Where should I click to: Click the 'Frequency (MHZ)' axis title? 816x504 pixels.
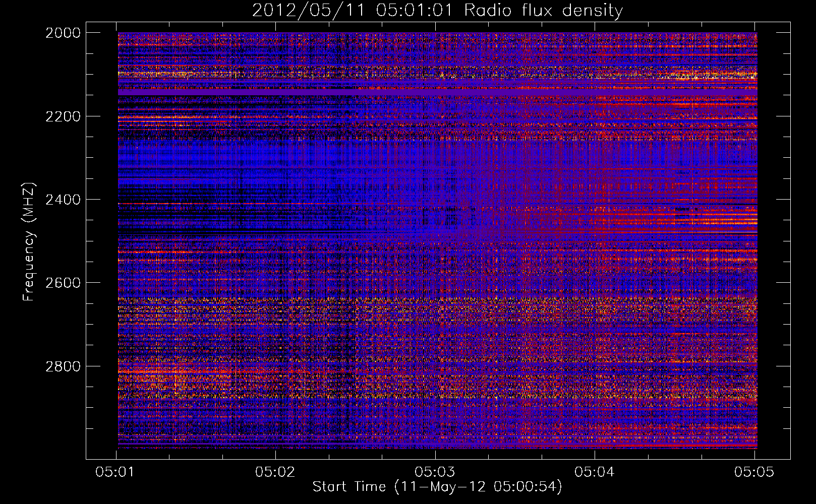tap(29, 242)
